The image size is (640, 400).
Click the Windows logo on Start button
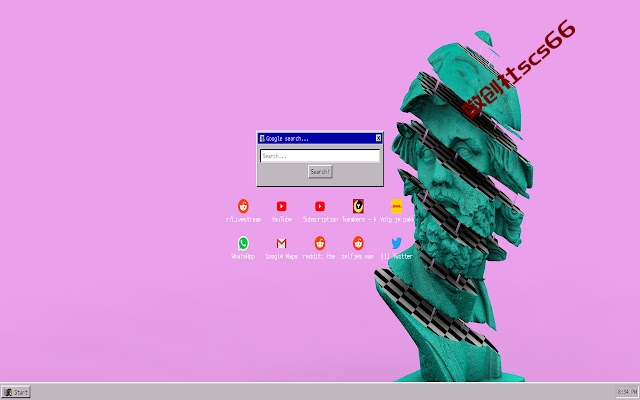coord(8,393)
